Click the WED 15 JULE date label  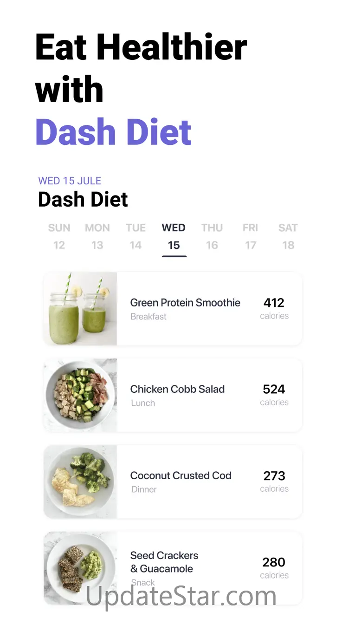click(70, 181)
